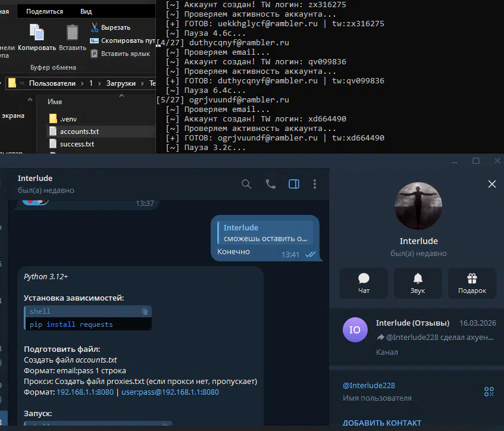Click the Вырезать scissors icon

(x=95, y=27)
